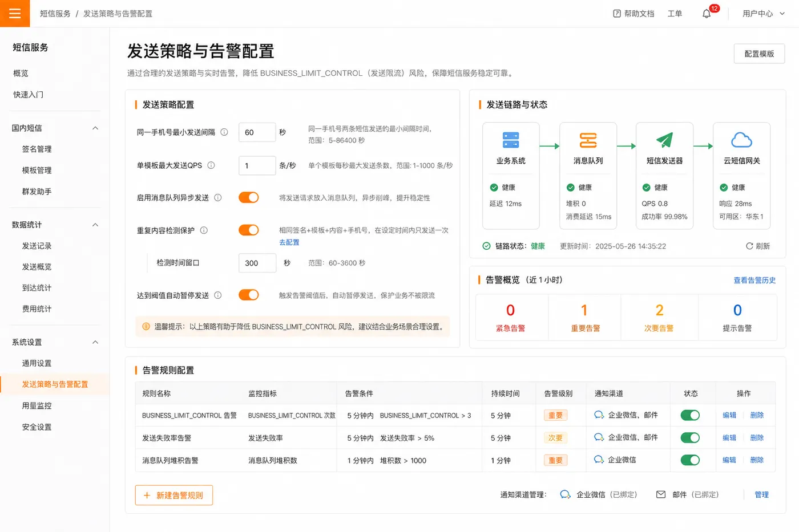The height and width of the screenshot is (532, 799).
Task: Toggle 启用消息队列异步发送 switch
Action: pos(249,197)
